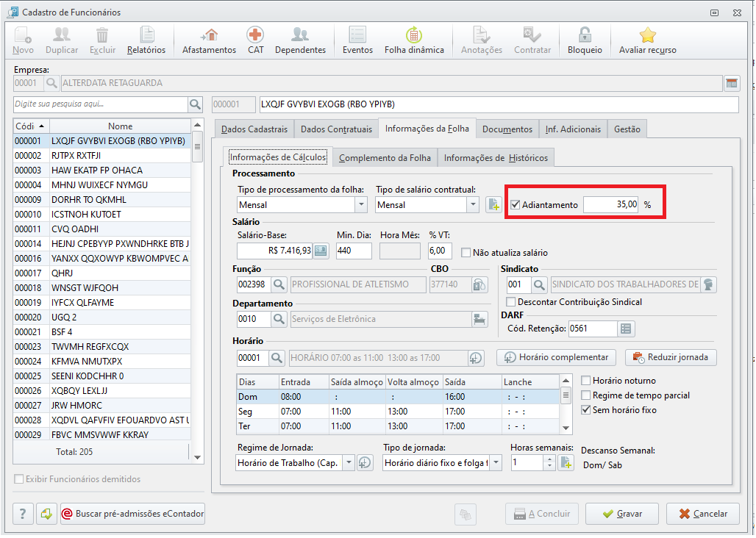Click the export icon beside help button

coord(46,514)
